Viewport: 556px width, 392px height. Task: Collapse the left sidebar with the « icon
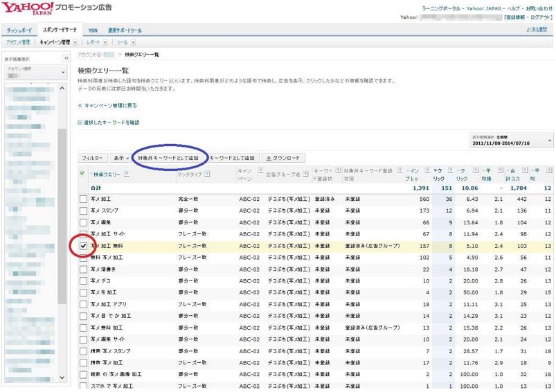pos(66,57)
